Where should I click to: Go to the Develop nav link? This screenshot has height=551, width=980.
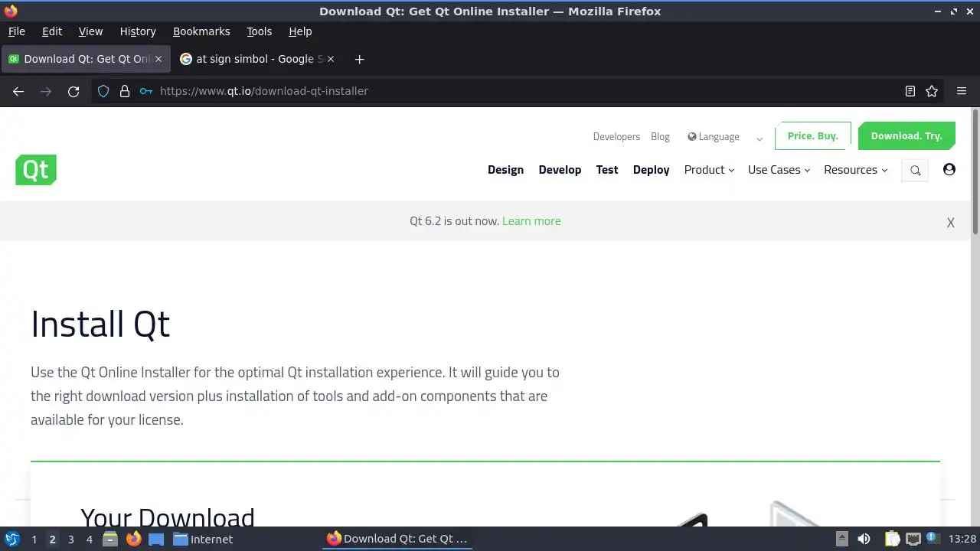[560, 170]
